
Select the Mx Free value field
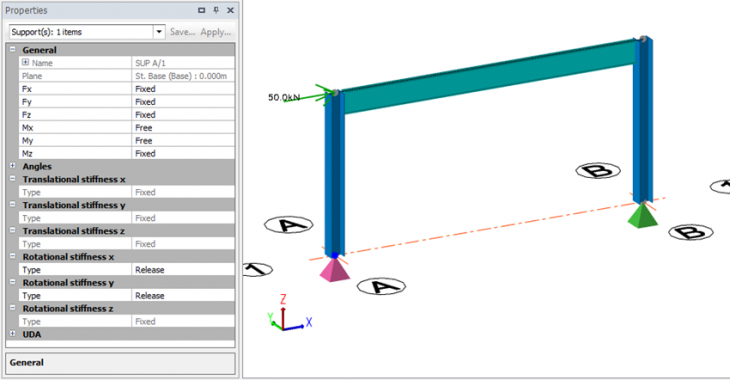183,128
